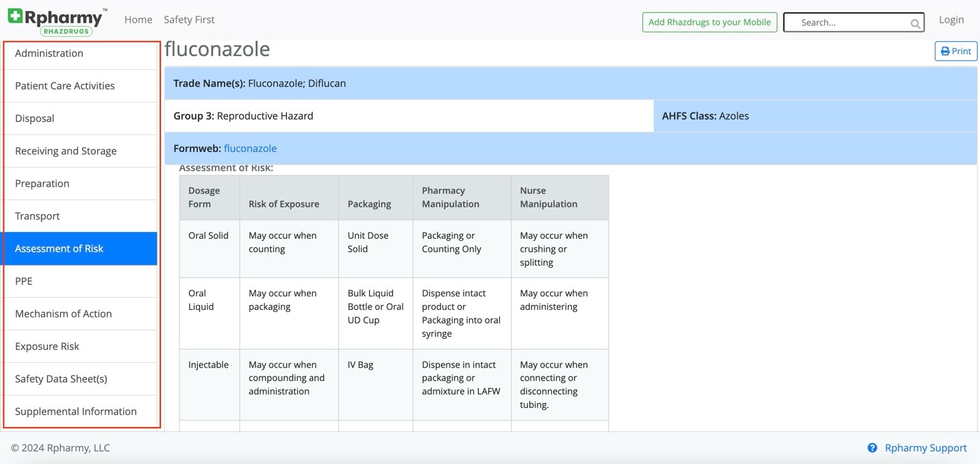Click the Nurse Manipulation column header
The height and width of the screenshot is (464, 980).
[x=560, y=198]
